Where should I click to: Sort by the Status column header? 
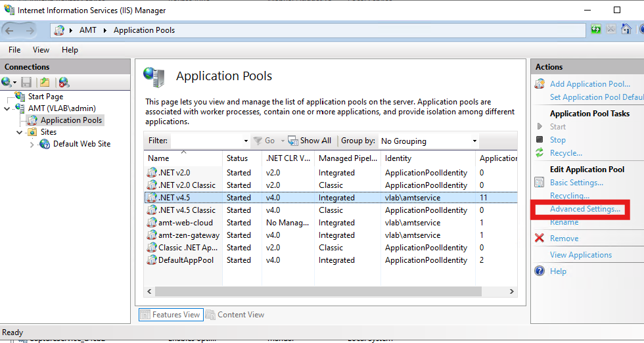pyautogui.click(x=242, y=158)
